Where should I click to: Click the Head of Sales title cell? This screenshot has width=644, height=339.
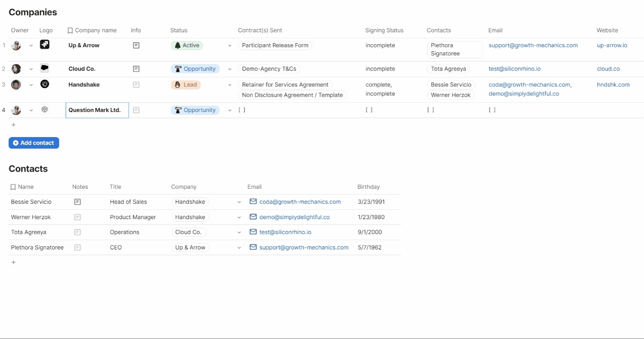pyautogui.click(x=128, y=202)
